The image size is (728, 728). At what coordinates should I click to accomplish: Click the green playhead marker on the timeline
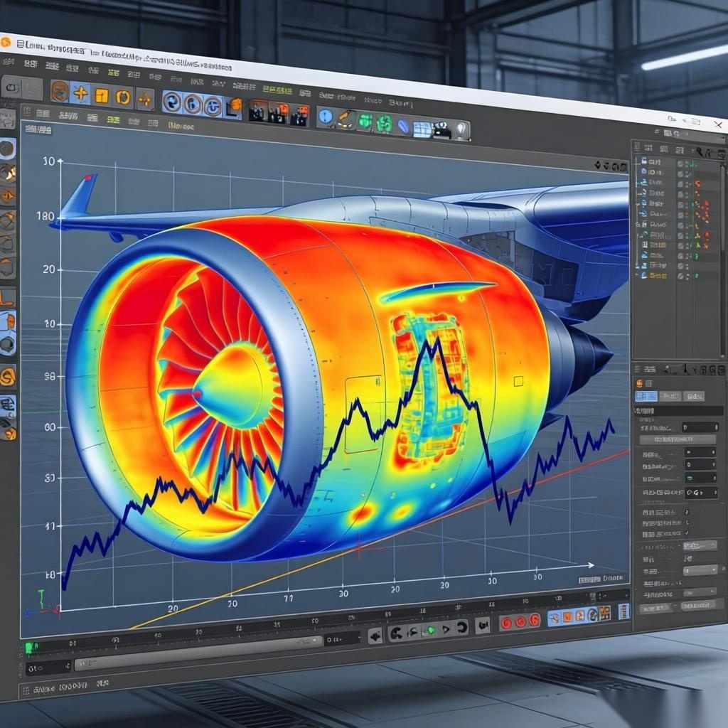coord(28,647)
